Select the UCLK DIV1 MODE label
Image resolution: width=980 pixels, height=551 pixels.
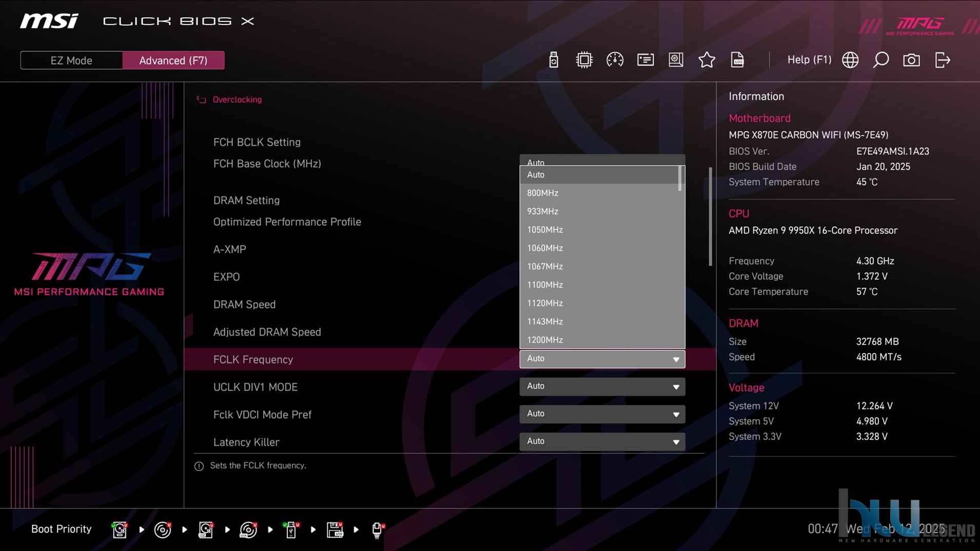255,387
